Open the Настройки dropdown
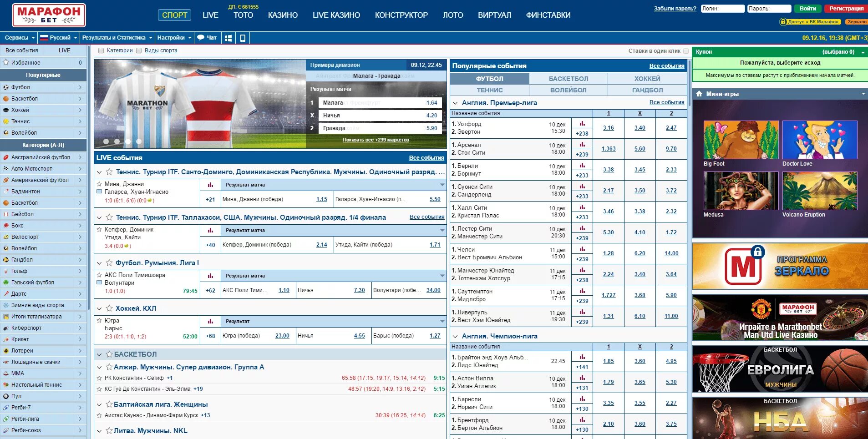Image resolution: width=868 pixels, height=439 pixels. click(x=174, y=38)
